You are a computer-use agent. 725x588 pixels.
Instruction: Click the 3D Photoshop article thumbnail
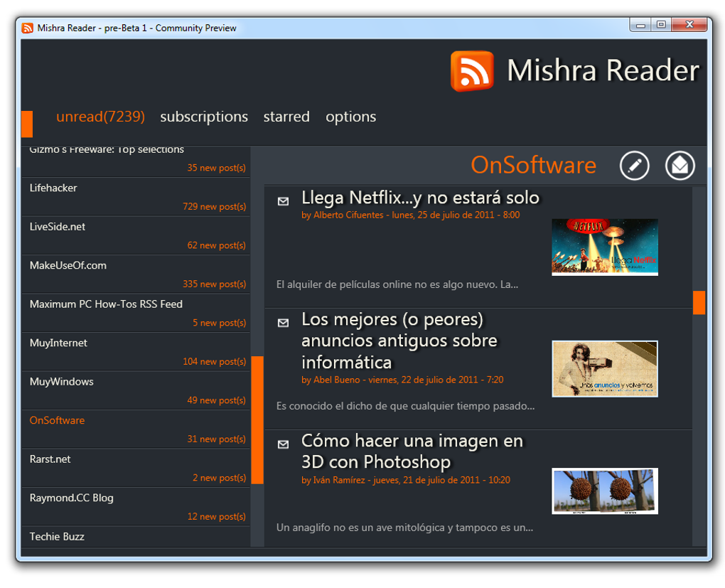pyautogui.click(x=605, y=491)
